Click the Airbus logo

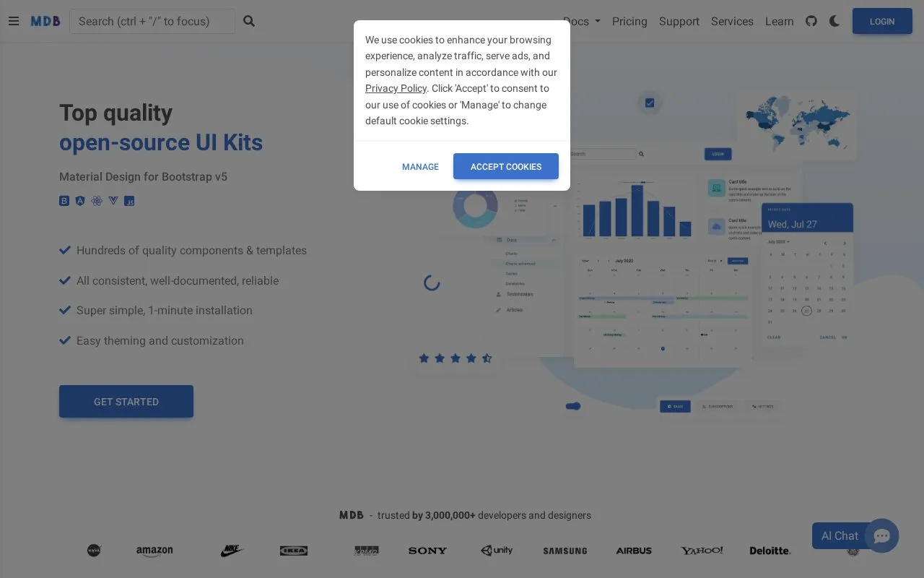click(x=634, y=551)
